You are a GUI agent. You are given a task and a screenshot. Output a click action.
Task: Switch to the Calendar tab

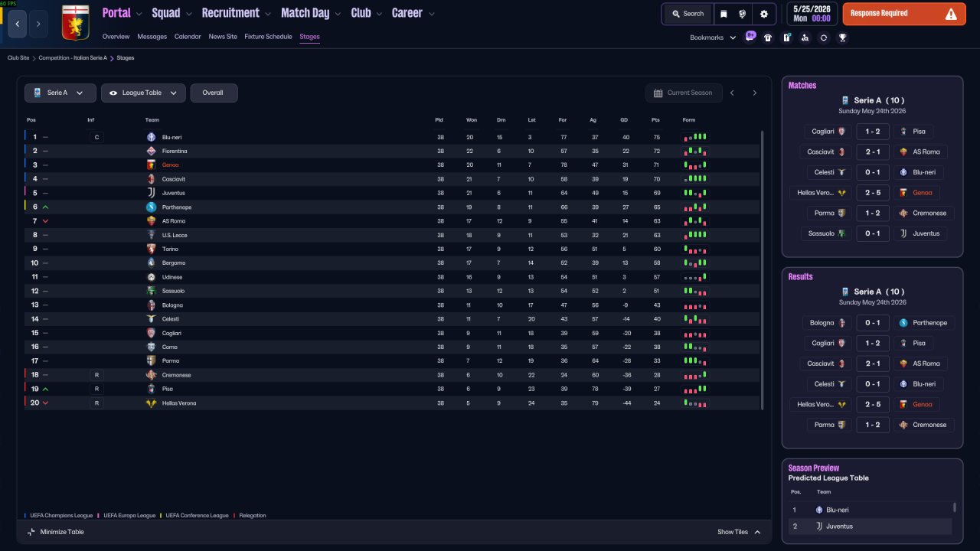click(x=188, y=37)
